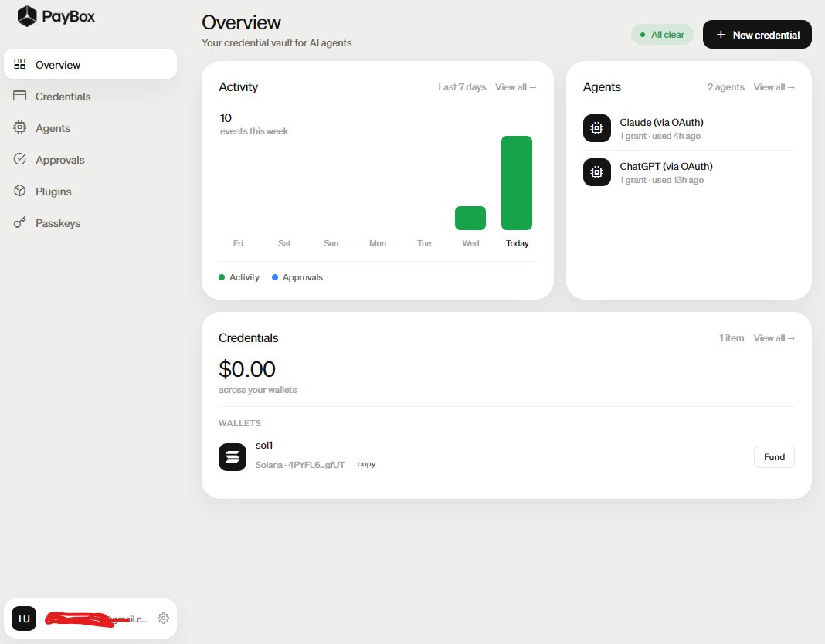Click the Tue axis label

(x=423, y=243)
